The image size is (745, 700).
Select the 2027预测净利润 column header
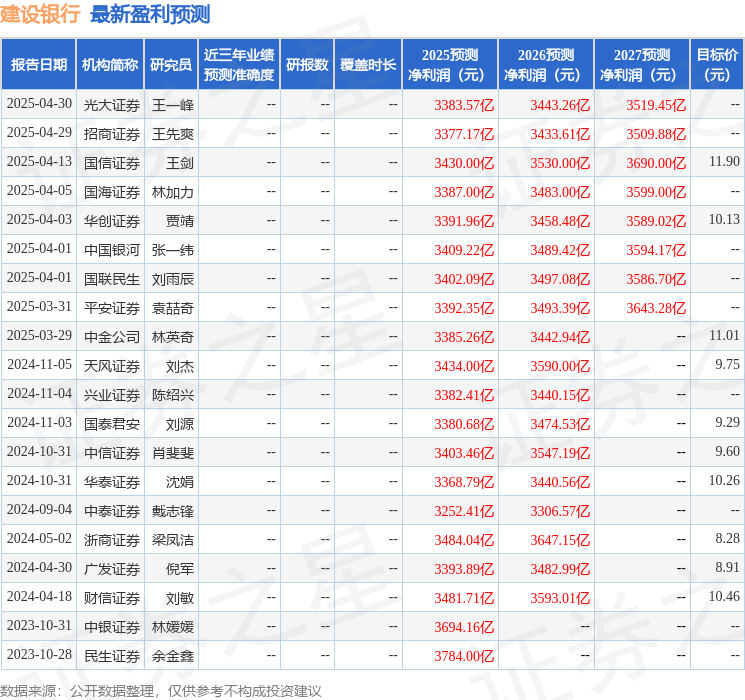[x=642, y=65]
